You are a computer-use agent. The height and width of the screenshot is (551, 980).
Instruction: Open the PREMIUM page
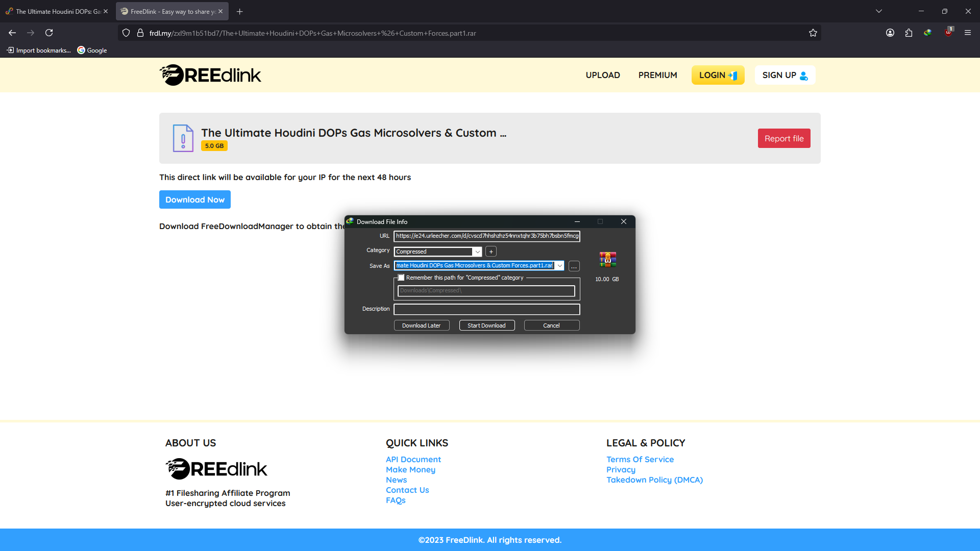click(x=658, y=75)
